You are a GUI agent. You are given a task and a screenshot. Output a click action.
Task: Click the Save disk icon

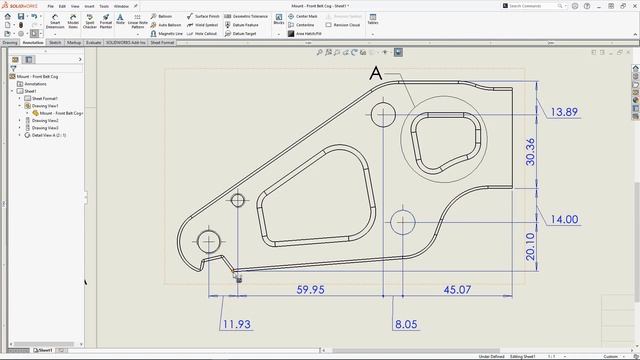(x=21, y=16)
